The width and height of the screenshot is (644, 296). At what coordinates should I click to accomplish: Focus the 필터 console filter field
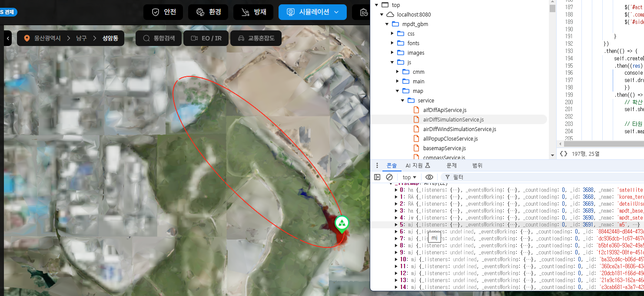click(543, 177)
